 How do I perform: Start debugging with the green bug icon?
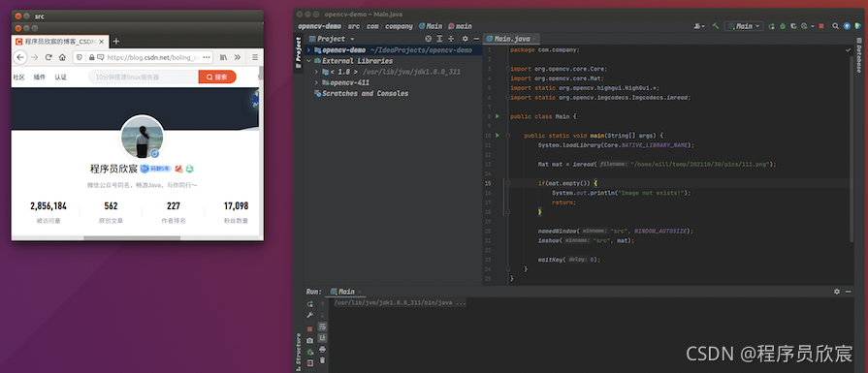tap(783, 26)
